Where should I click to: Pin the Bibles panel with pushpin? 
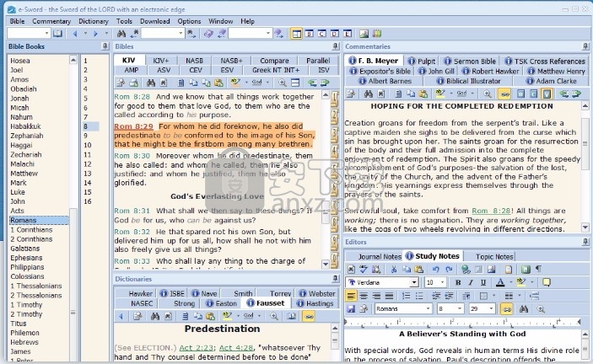336,46
